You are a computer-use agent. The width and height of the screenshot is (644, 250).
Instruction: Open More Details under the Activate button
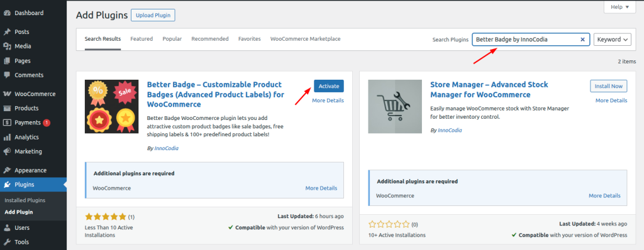328,101
